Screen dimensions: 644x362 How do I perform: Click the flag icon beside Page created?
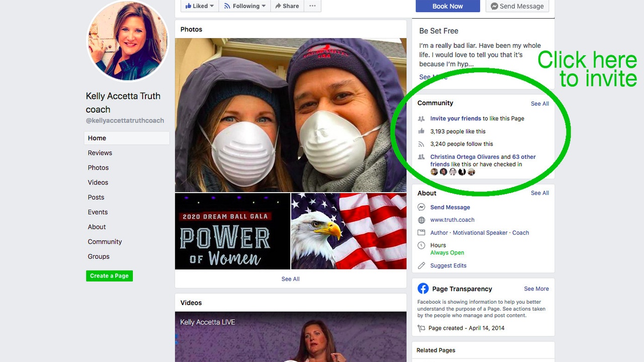[x=422, y=328]
